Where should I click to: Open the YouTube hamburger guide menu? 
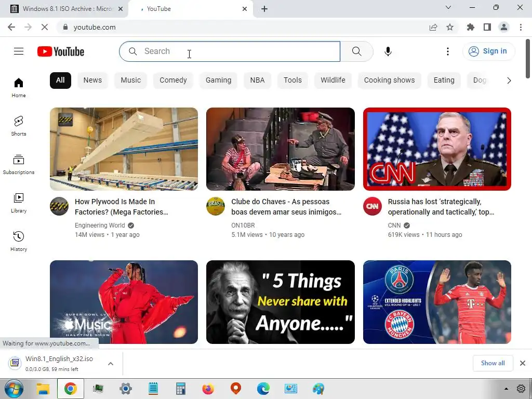19,51
